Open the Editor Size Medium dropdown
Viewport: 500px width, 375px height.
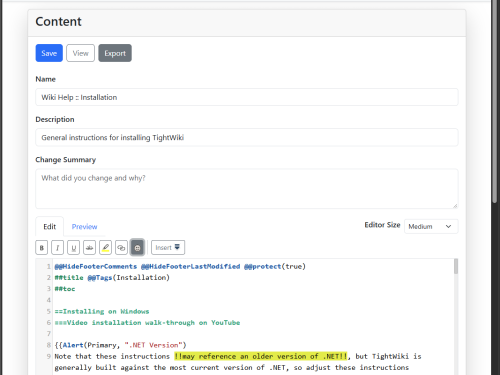click(431, 226)
